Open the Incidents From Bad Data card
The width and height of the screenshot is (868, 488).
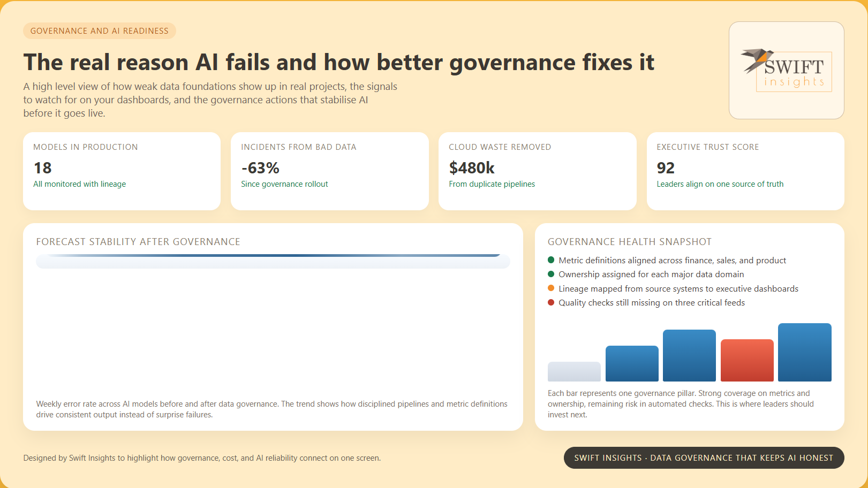tap(329, 171)
